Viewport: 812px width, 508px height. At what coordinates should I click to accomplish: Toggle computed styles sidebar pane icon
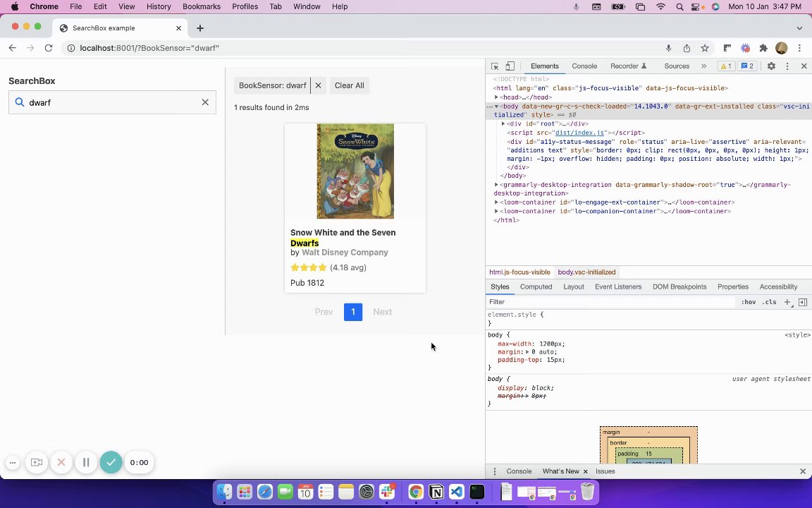click(803, 302)
